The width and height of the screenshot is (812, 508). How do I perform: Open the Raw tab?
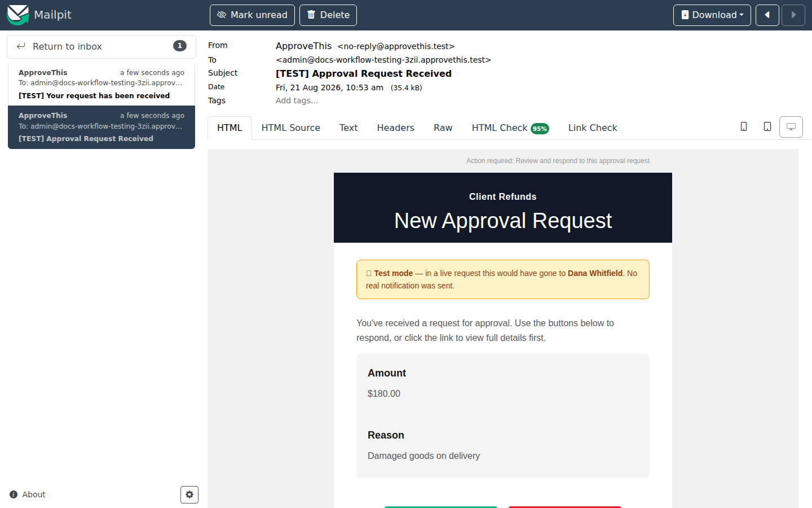443,128
